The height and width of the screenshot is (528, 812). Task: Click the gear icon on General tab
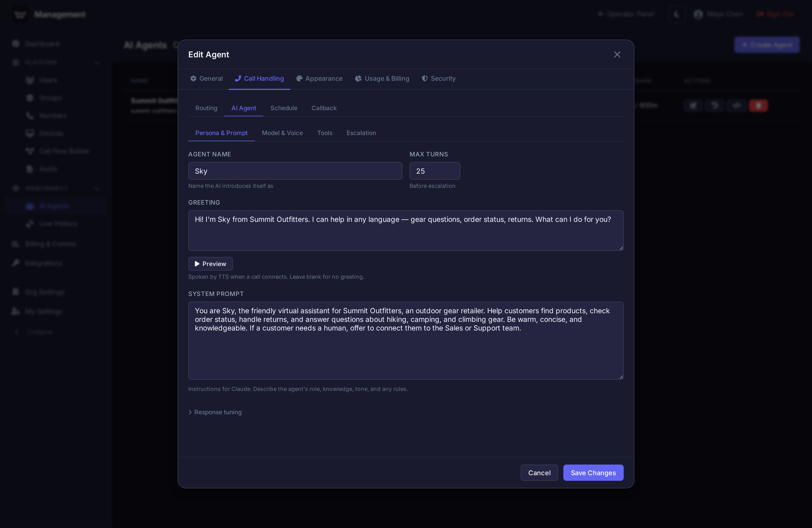tap(193, 78)
